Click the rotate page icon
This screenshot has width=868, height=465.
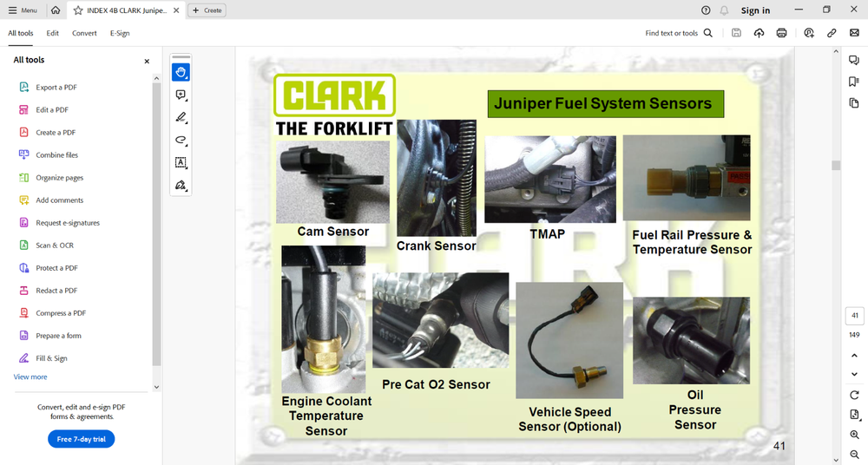coord(854,396)
